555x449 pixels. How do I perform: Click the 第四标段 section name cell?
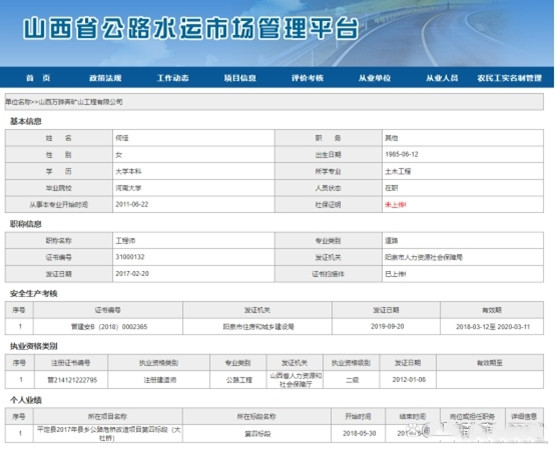[257, 433]
